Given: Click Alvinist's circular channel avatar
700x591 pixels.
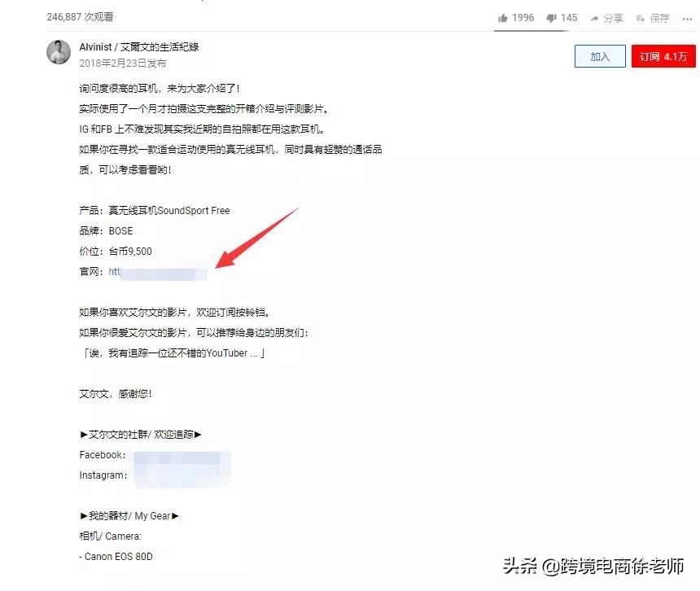Looking at the screenshot, I should (58, 51).
